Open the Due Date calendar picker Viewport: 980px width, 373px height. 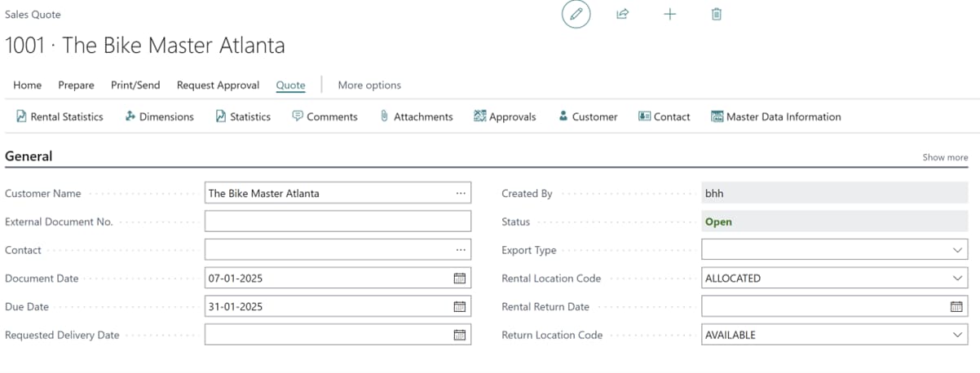pos(459,307)
